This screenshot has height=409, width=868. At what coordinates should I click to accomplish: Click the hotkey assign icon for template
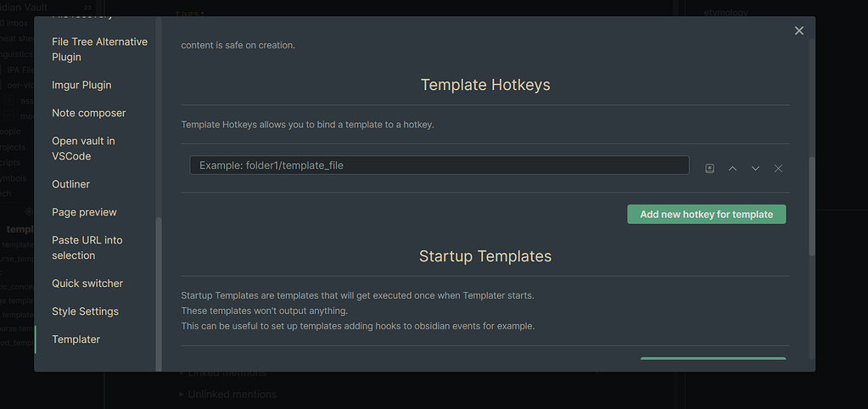(x=709, y=168)
